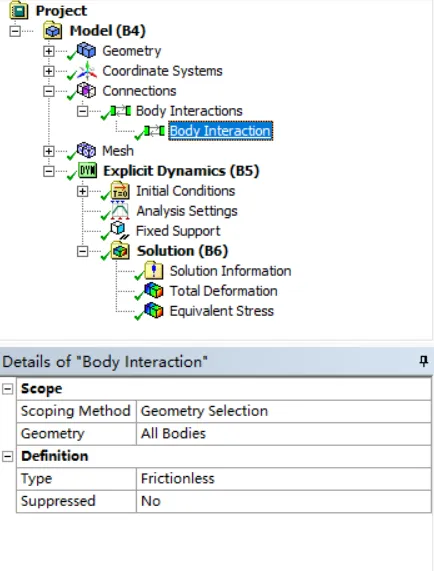
Task: Pin the Details panel with pushpin
Action: pyautogui.click(x=423, y=361)
